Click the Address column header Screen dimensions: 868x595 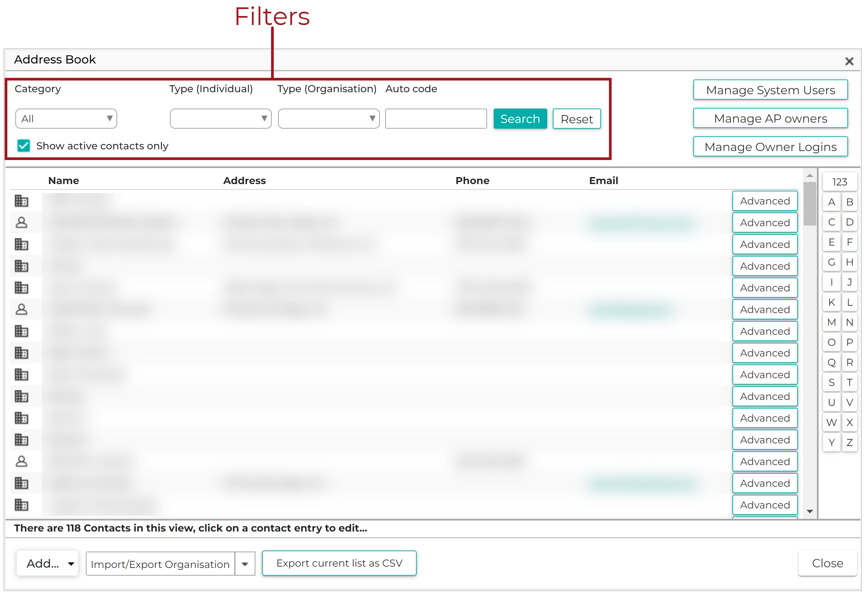[x=245, y=181]
